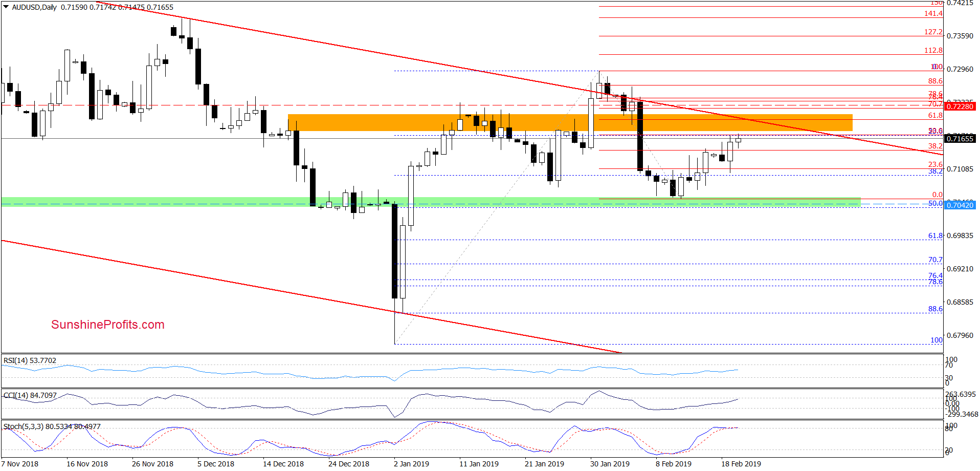The height and width of the screenshot is (471, 980).
Task: Select the green support zone rectangle
Action: point(431,202)
